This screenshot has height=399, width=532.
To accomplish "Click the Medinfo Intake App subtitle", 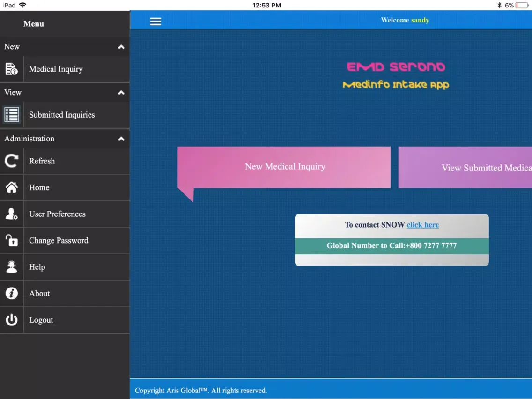I will [x=396, y=84].
